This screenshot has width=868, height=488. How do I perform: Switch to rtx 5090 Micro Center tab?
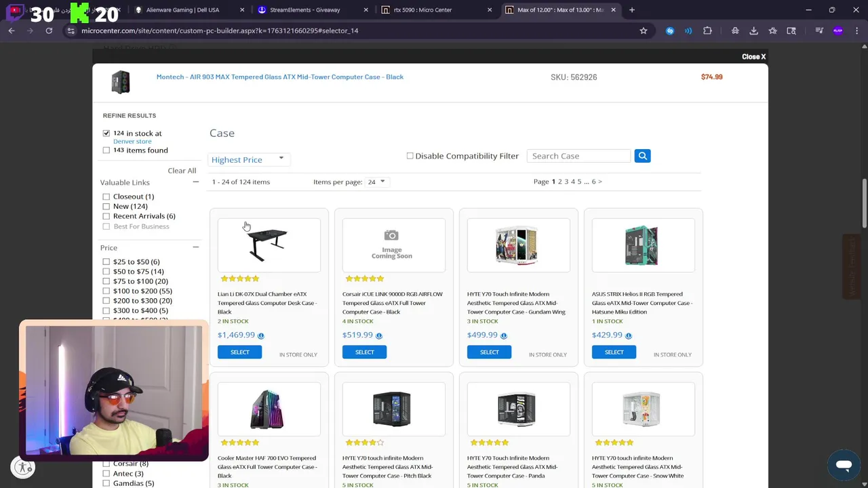point(435,10)
